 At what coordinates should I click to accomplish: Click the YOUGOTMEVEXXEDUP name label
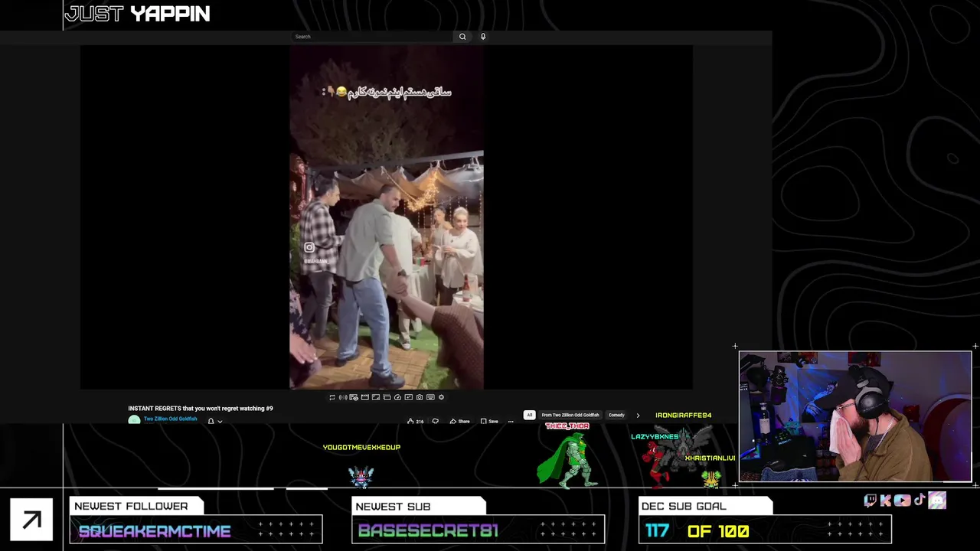point(361,448)
